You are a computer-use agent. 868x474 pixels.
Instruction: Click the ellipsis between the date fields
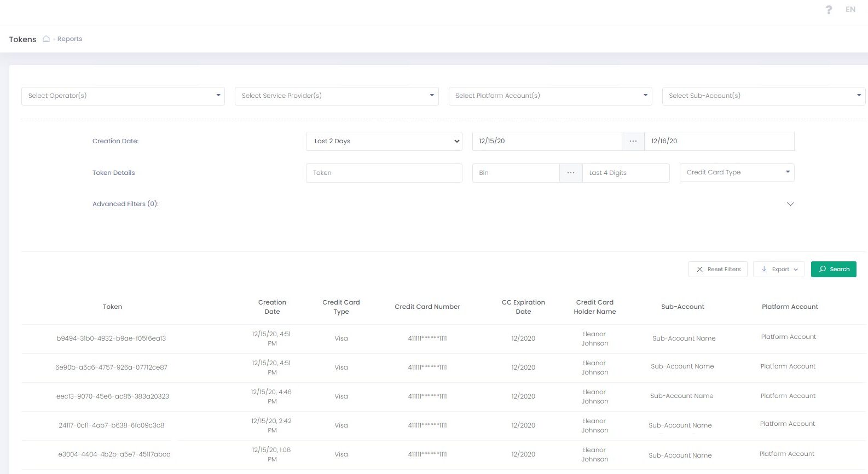(x=633, y=141)
